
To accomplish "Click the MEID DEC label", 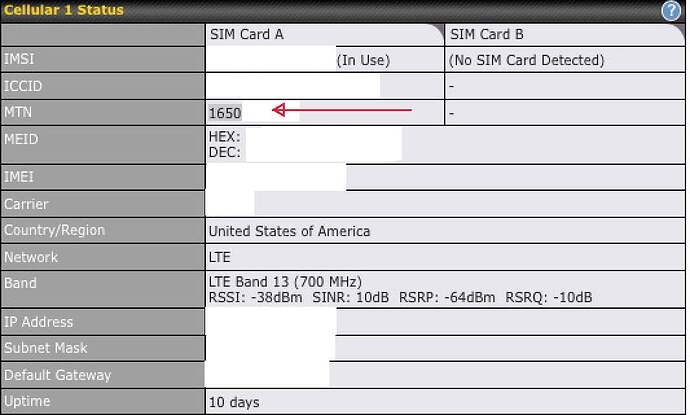I will pos(224,152).
